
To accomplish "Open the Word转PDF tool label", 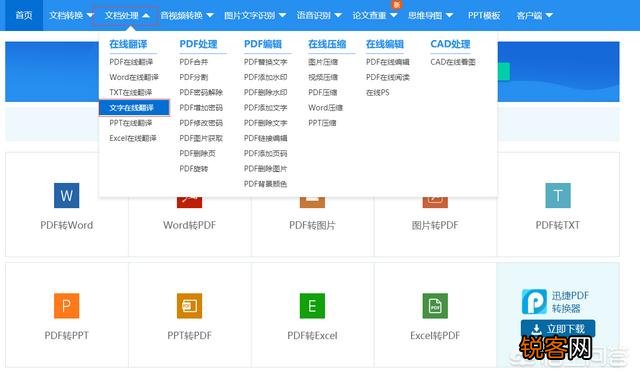I will (x=189, y=225).
